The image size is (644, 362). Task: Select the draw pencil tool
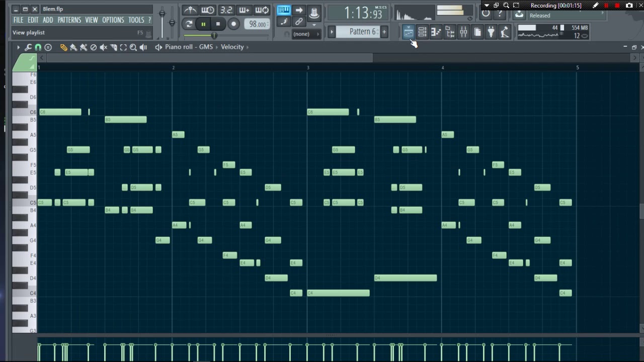coord(63,47)
